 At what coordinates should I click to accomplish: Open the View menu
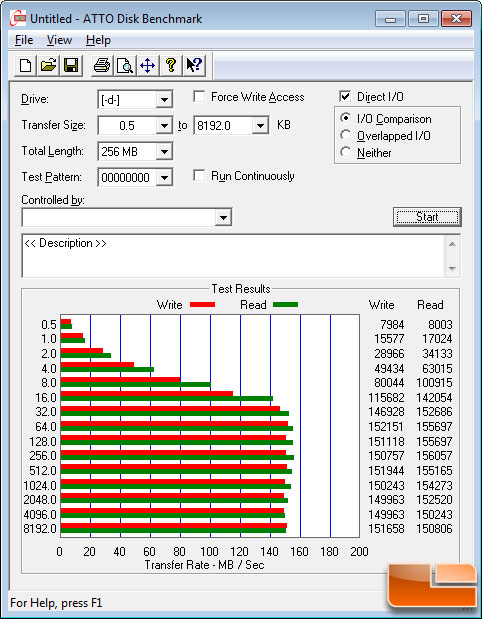[x=59, y=40]
